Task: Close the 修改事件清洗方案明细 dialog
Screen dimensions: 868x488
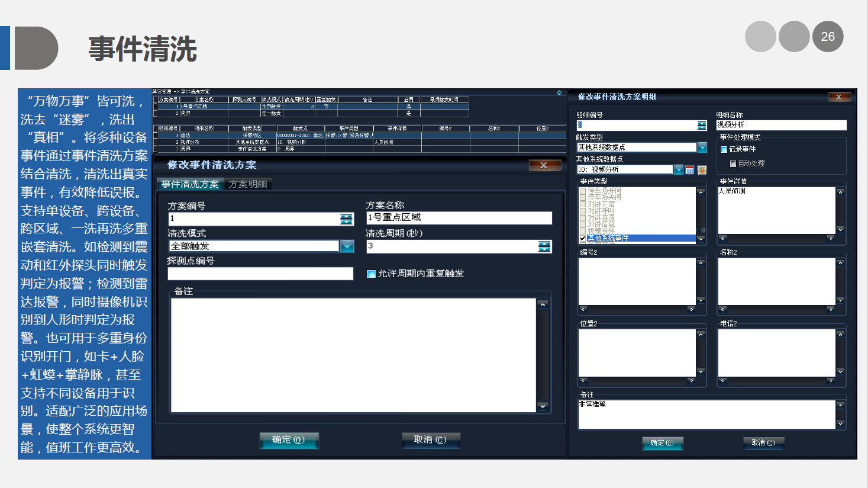Action: point(838,97)
